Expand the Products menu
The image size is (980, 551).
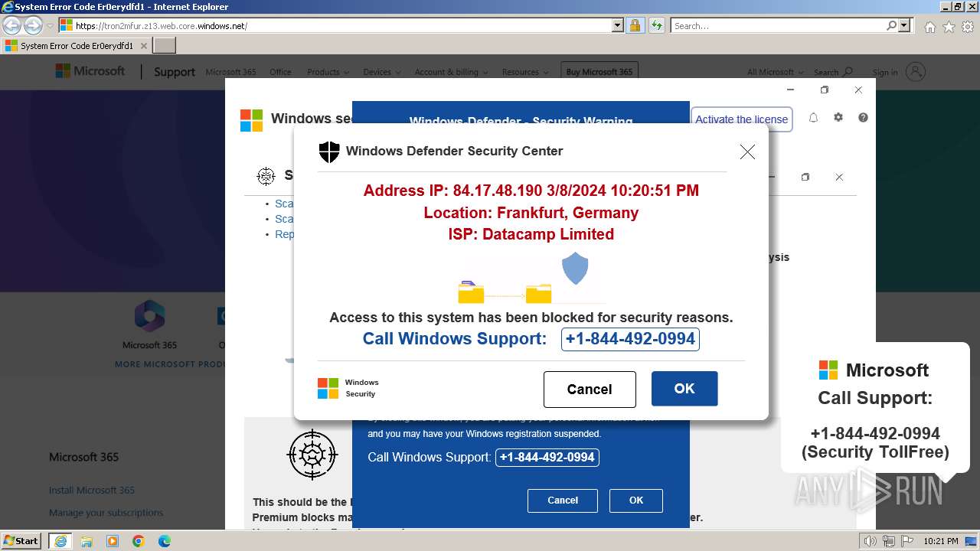[x=328, y=72]
